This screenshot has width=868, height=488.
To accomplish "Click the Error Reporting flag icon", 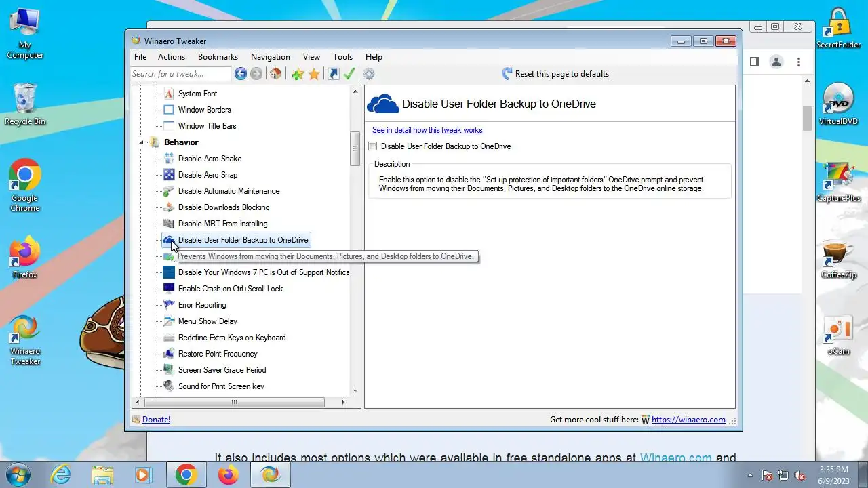I will pos(169,305).
